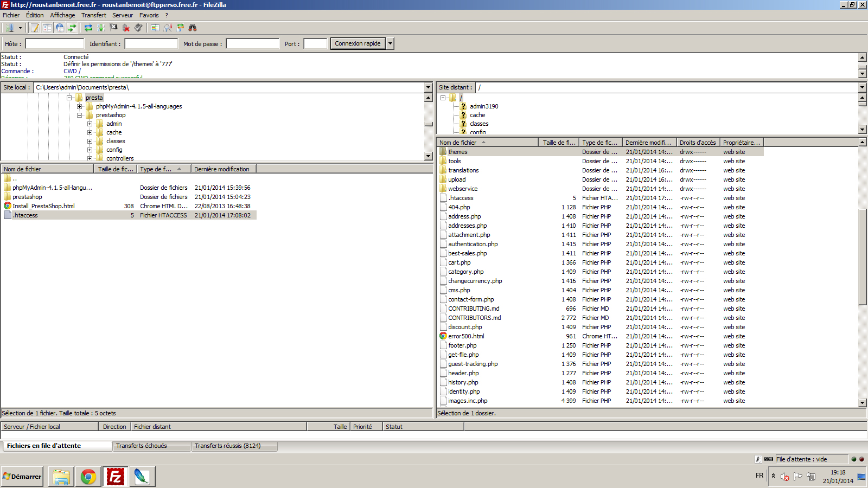868x488 pixels.
Task: Open the Site Manager from the toolbar
Action: pos(10,28)
